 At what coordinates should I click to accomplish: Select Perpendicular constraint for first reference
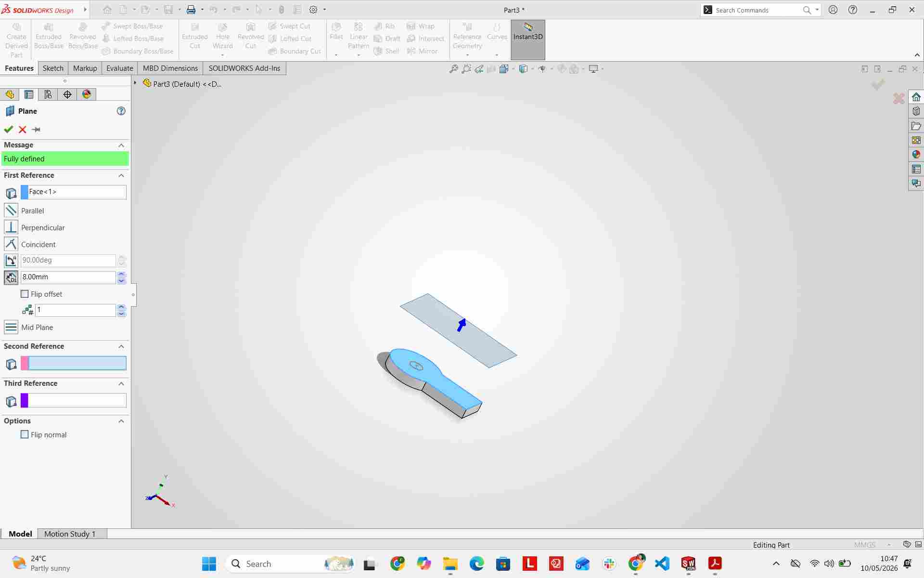click(11, 227)
